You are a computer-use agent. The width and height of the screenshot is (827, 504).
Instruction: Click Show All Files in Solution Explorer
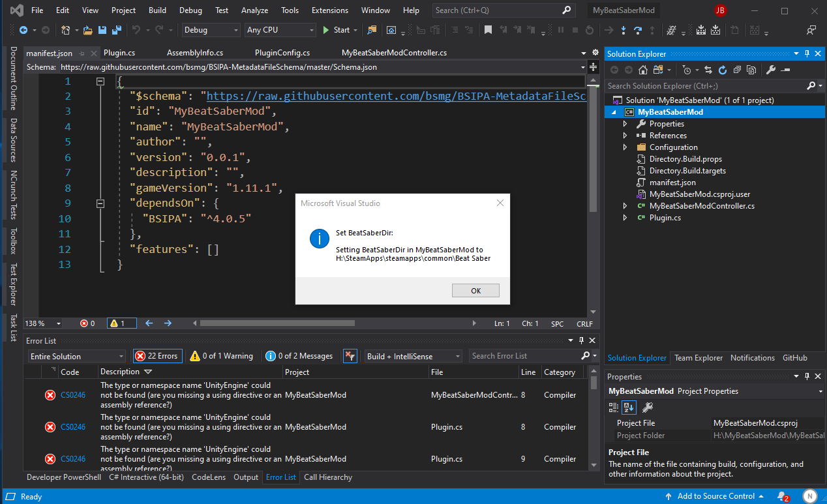click(x=751, y=70)
